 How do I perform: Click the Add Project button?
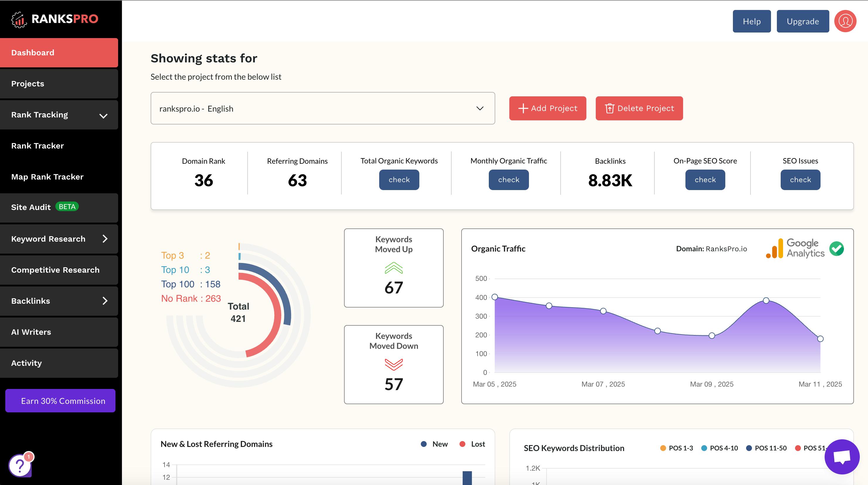click(x=547, y=108)
